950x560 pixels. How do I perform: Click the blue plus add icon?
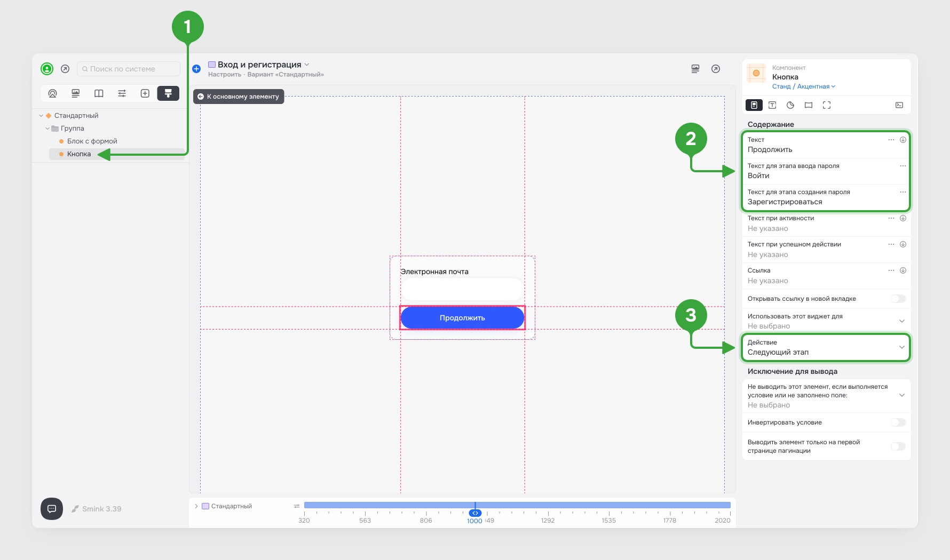[x=196, y=69]
